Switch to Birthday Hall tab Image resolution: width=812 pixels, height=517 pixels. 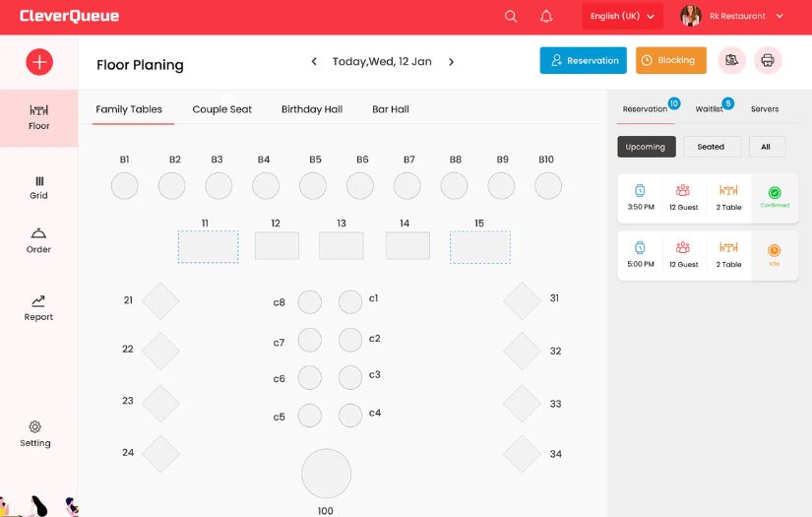[312, 109]
